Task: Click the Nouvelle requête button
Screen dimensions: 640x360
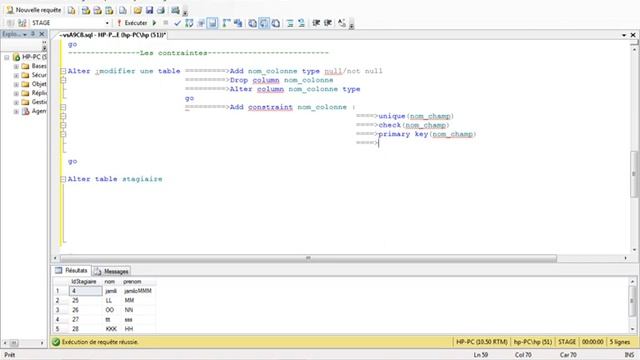Action: coord(34,10)
